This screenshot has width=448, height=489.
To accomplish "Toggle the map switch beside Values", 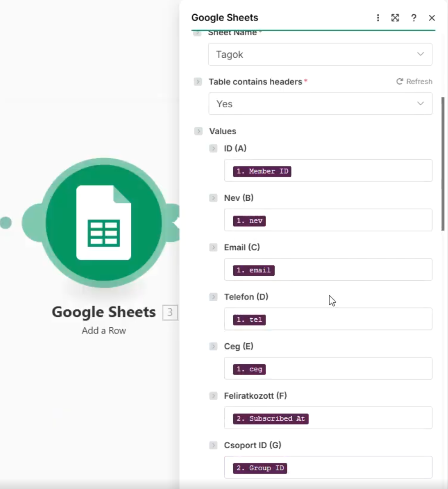I will (198, 131).
